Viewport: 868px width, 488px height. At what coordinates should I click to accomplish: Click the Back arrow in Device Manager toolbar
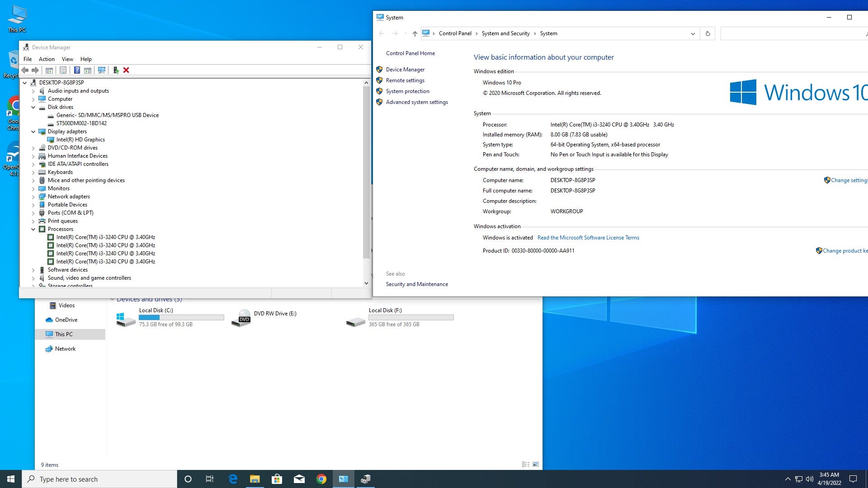click(x=25, y=70)
